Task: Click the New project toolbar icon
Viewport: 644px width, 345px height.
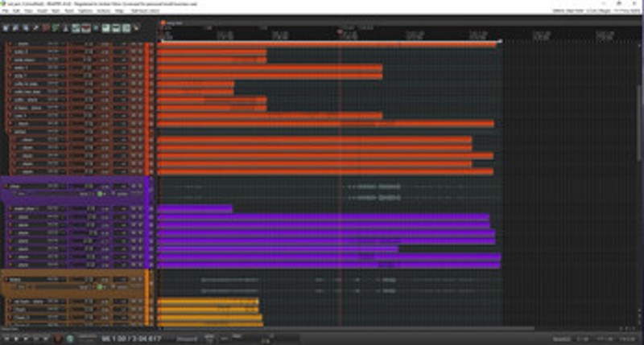Action: [6, 28]
